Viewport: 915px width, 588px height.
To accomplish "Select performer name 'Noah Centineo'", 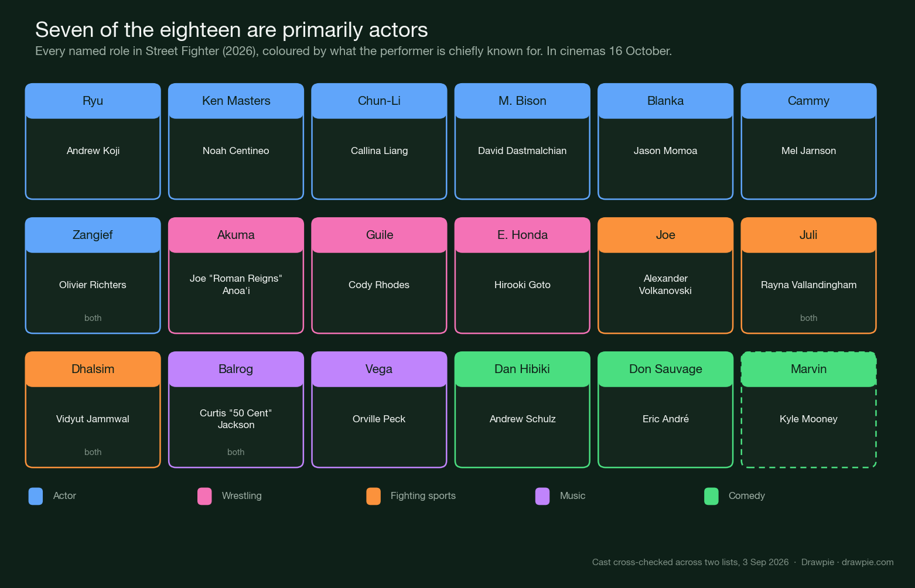I will point(236,151).
